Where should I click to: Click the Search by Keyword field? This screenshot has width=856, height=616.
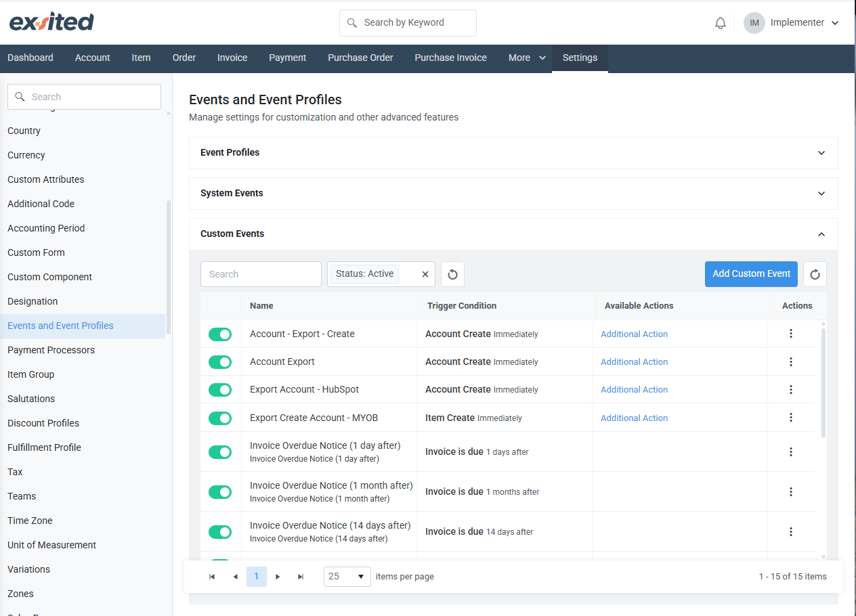pos(408,23)
